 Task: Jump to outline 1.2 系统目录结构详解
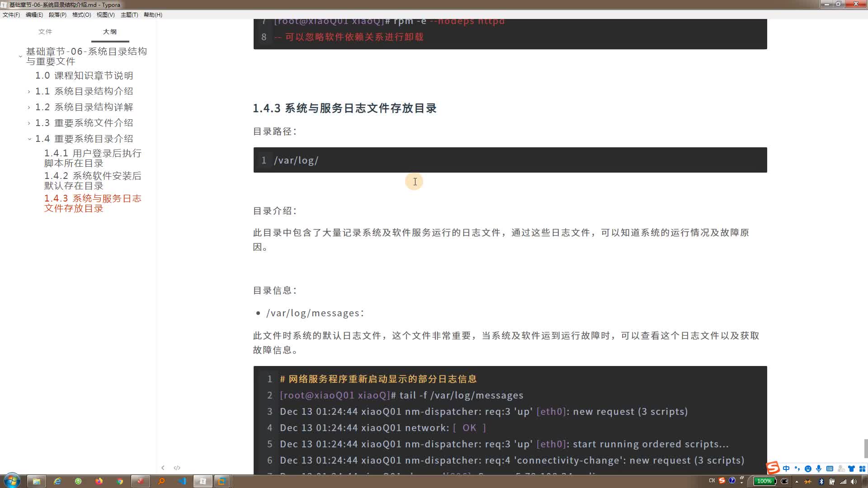(x=84, y=107)
